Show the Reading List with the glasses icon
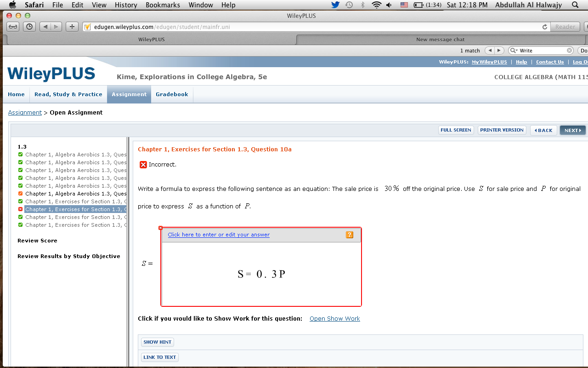588x368 pixels. (x=13, y=27)
